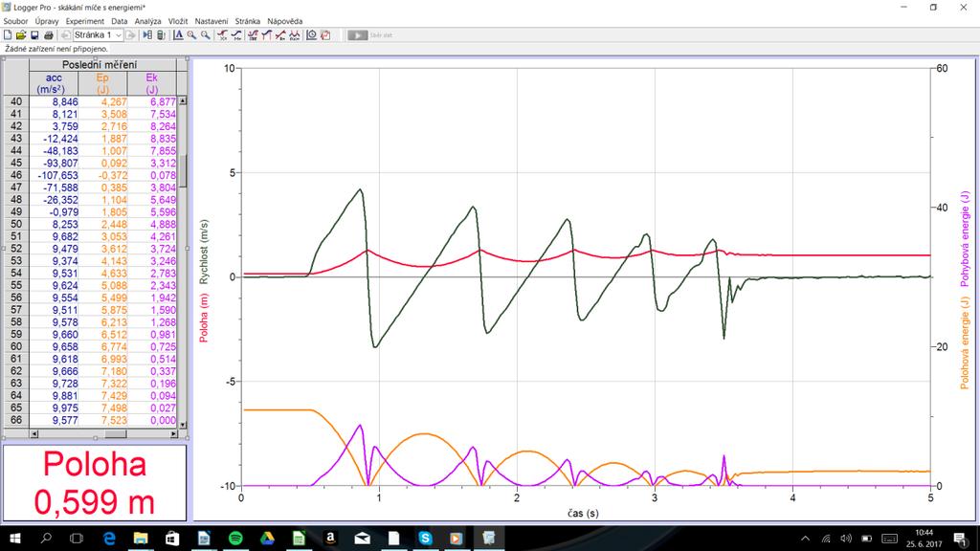Viewport: 980px width, 551px height.
Task: Open Spotify from the taskbar
Action: coord(235,538)
